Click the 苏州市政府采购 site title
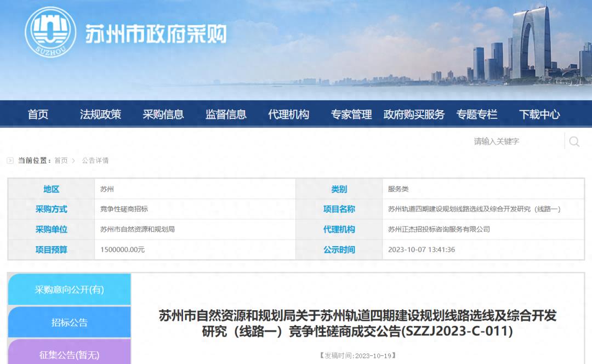Screen dimensions: 592x364 (x=156, y=35)
